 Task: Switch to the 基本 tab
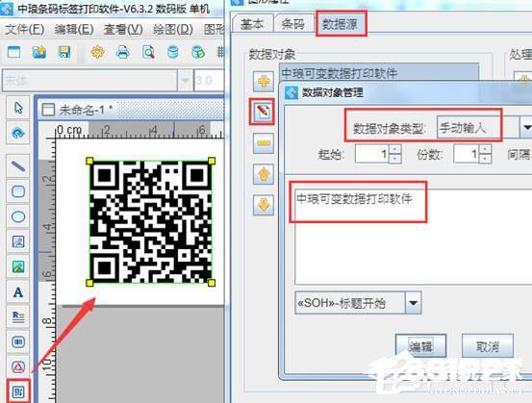point(252,24)
